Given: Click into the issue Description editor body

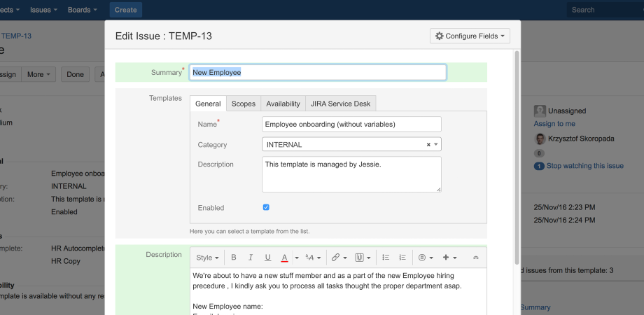Looking at the screenshot, I should pyautogui.click(x=338, y=292).
